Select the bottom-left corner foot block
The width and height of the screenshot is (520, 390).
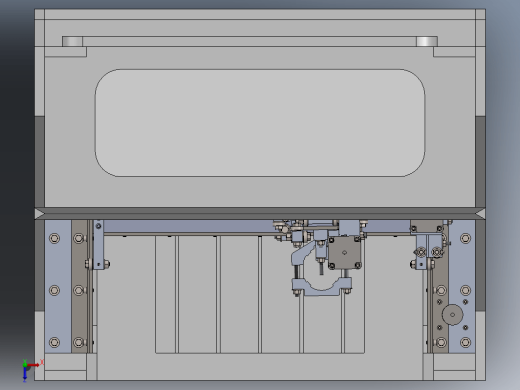[65, 367]
